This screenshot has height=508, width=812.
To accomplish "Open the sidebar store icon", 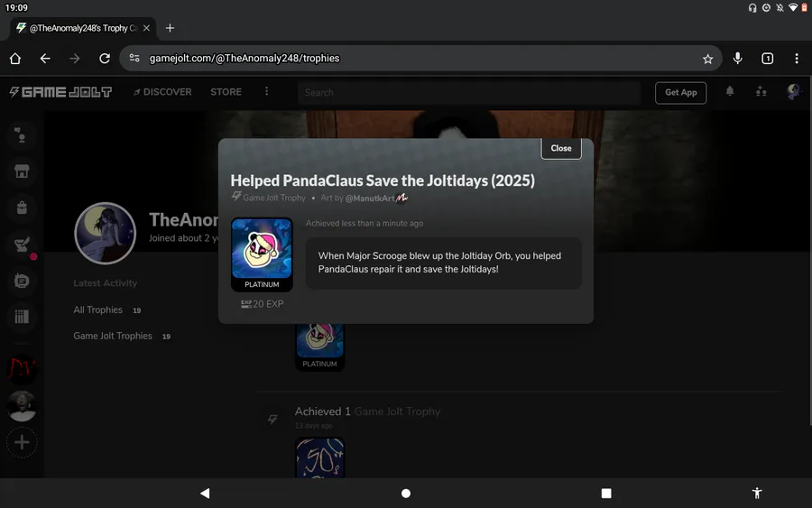I will [x=22, y=171].
